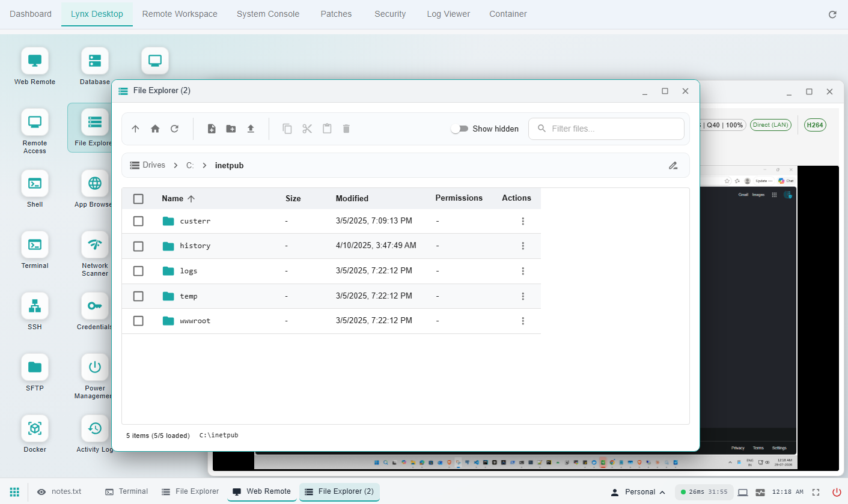Open the Web Remote desktop icon
This screenshot has width=848, height=504.
[x=35, y=61]
